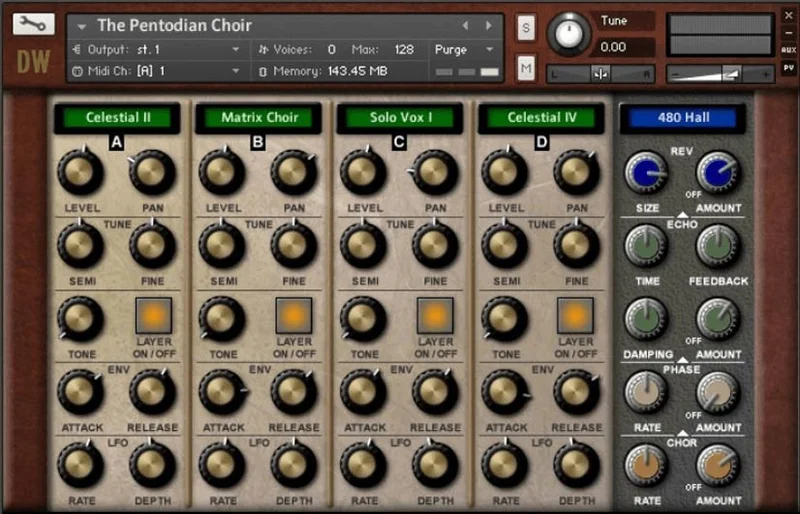
Task: Open the Output st. 1 dropdown
Action: tap(236, 50)
